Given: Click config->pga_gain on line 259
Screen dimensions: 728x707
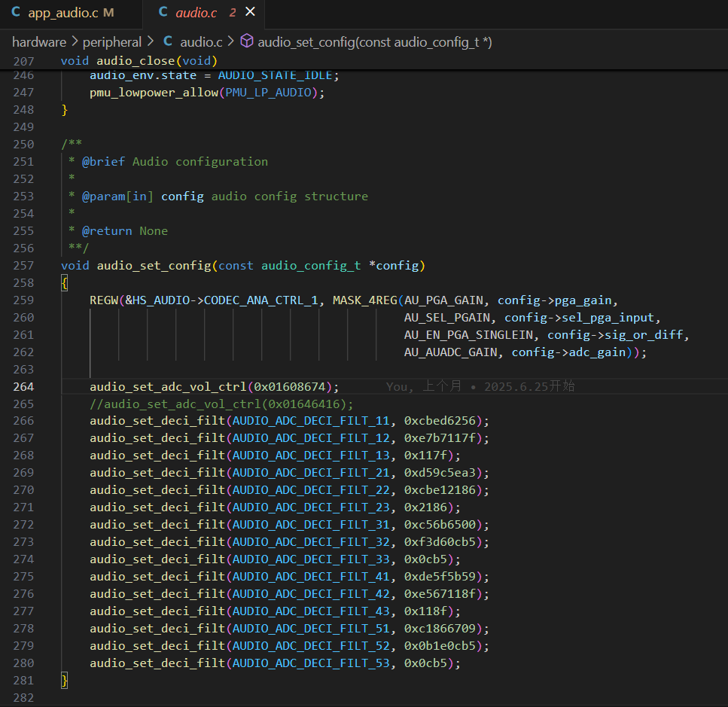Looking at the screenshot, I should click(x=554, y=300).
